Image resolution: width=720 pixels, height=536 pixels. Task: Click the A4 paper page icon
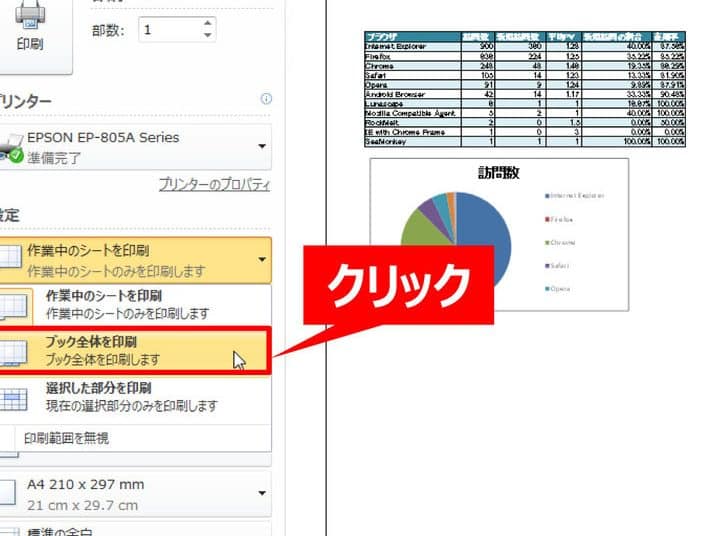click(8, 493)
